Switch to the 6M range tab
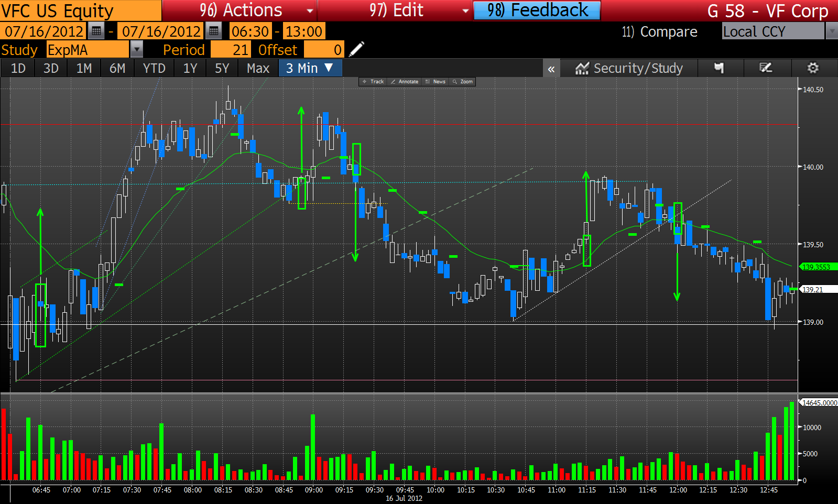 coord(117,68)
